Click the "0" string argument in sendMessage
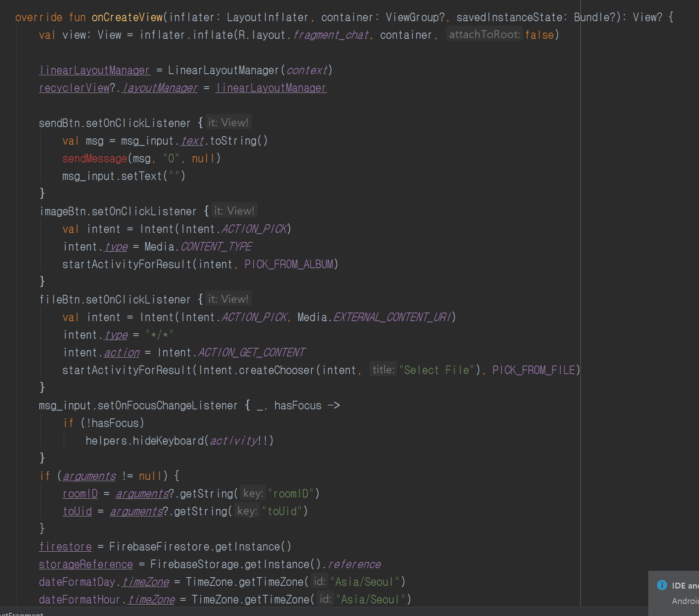 171,158
